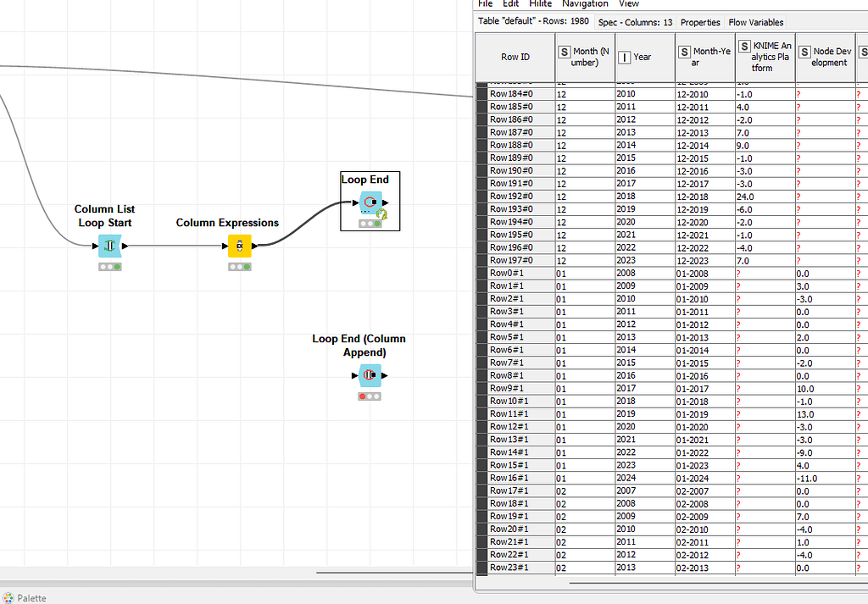This screenshot has height=604, width=868.
Task: Click the string type icon in Month-Year header
Action: tap(685, 52)
